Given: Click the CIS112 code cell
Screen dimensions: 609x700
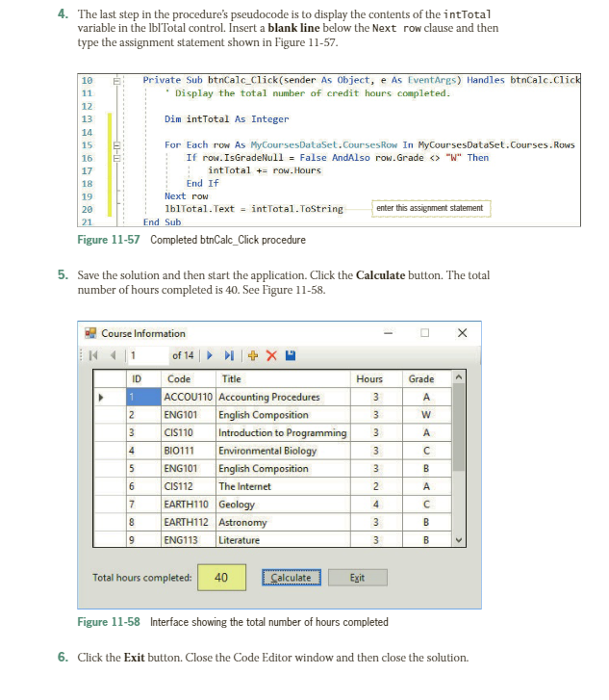Looking at the screenshot, I should coord(189,486).
